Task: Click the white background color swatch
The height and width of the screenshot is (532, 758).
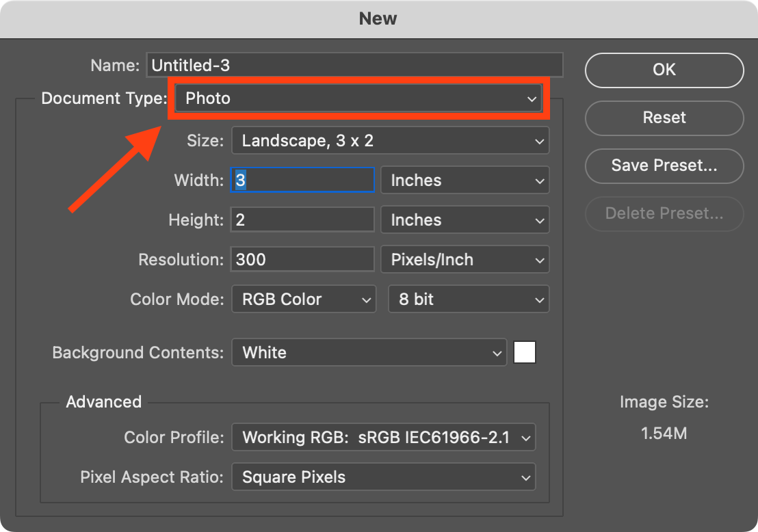Action: [524, 351]
